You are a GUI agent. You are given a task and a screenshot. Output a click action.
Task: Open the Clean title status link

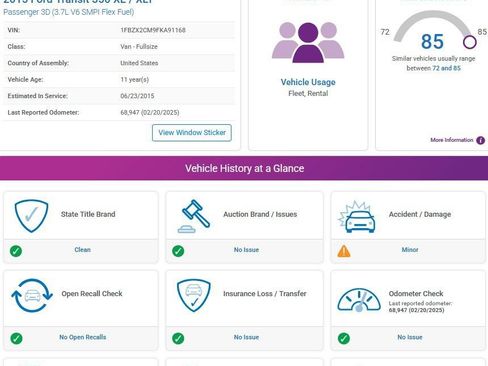[82, 250]
